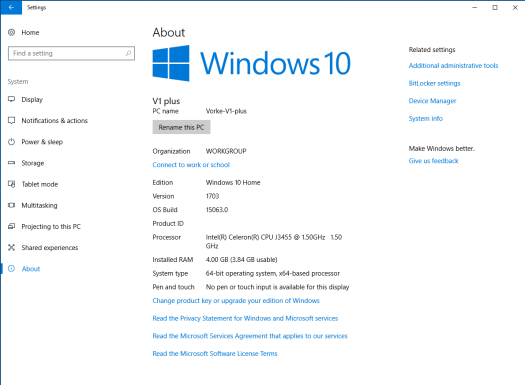Focus the Find a setting field
Image resolution: width=525 pixels, height=385 pixels.
(71, 53)
